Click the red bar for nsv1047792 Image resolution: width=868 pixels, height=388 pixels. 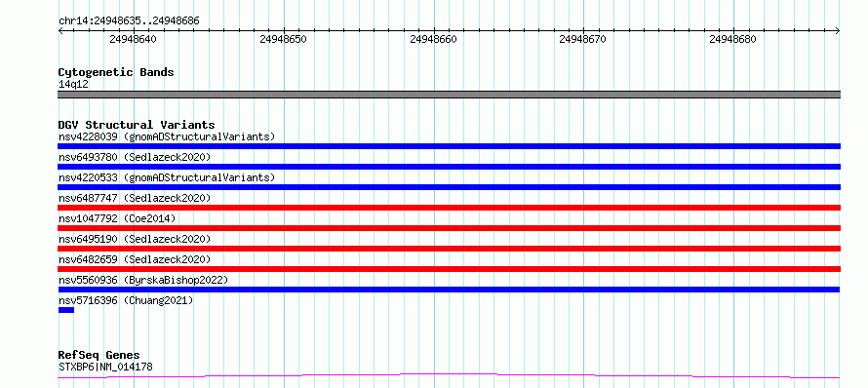pyautogui.click(x=449, y=228)
